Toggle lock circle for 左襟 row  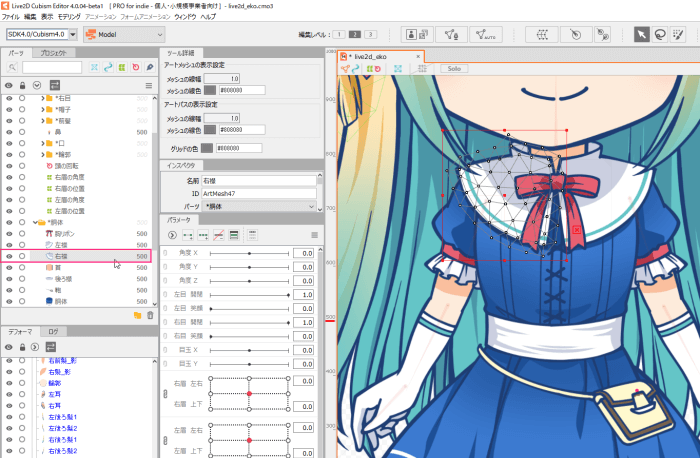pos(22,245)
